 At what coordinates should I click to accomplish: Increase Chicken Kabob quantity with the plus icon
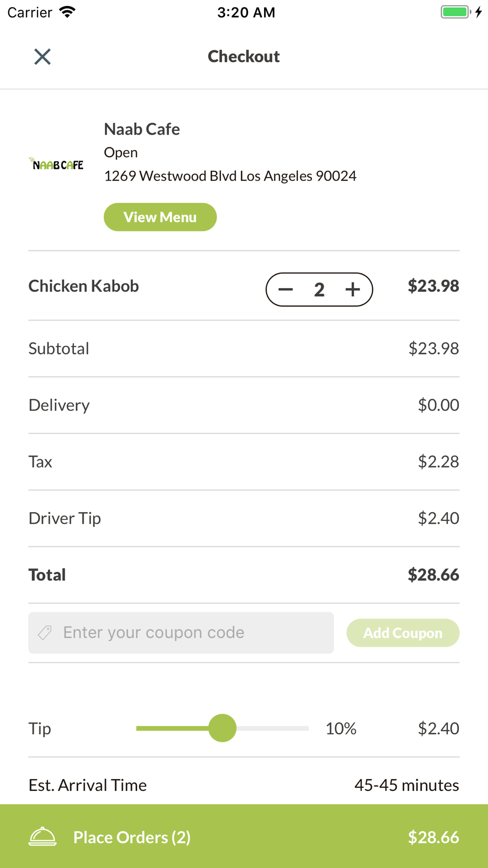(x=353, y=289)
